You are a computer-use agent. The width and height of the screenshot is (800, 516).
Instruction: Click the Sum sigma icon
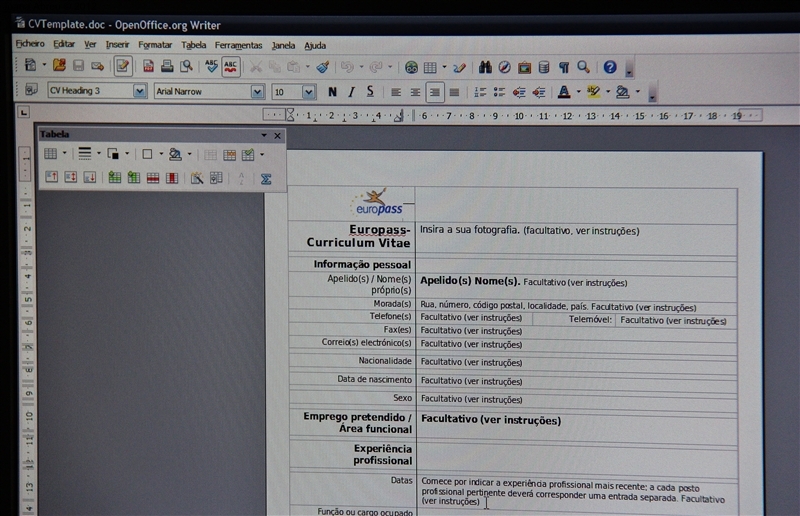coord(266,179)
